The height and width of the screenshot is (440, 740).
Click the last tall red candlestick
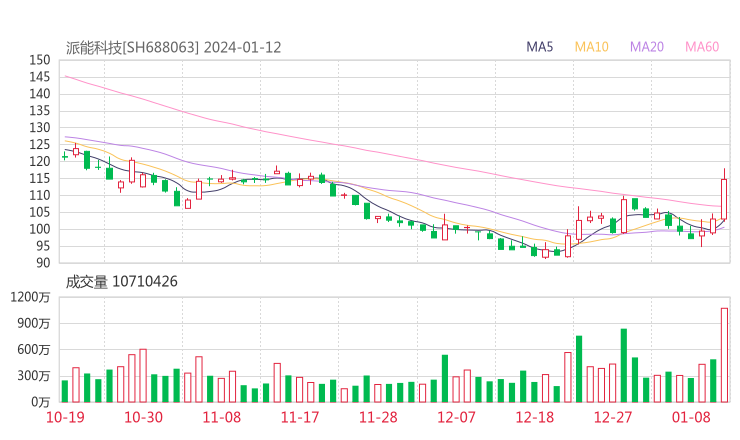pos(724,199)
